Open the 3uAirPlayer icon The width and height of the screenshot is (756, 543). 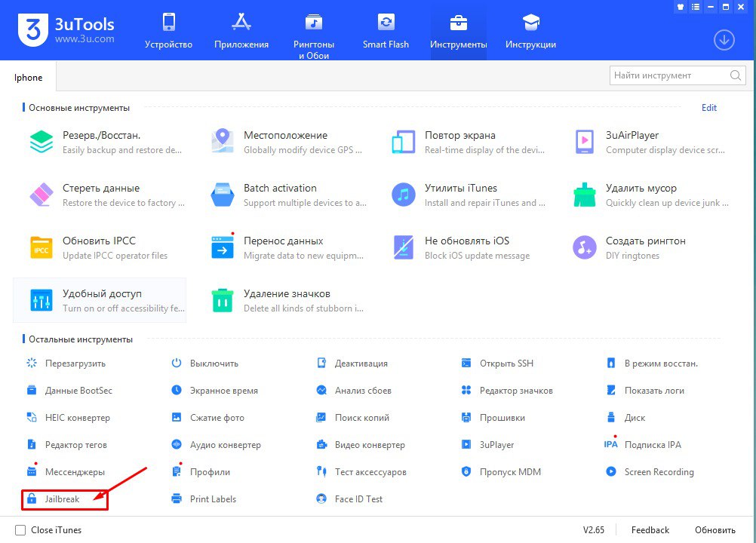584,142
